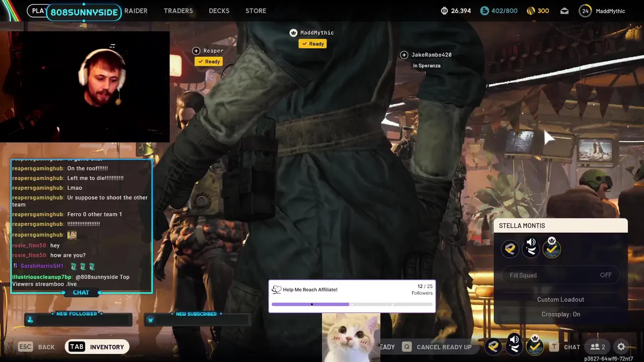644x362 pixels.
Task: Click Cancel Ready Up button
Action: tap(444, 347)
